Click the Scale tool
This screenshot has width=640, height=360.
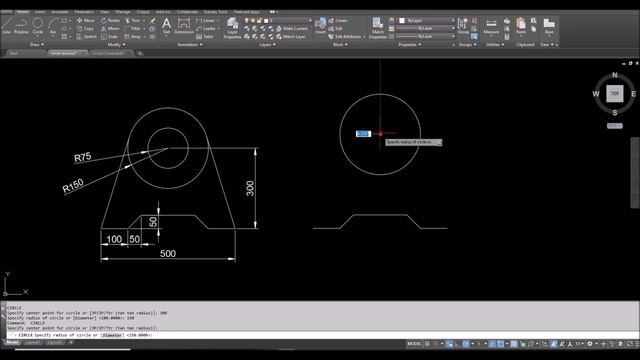pos(109,37)
